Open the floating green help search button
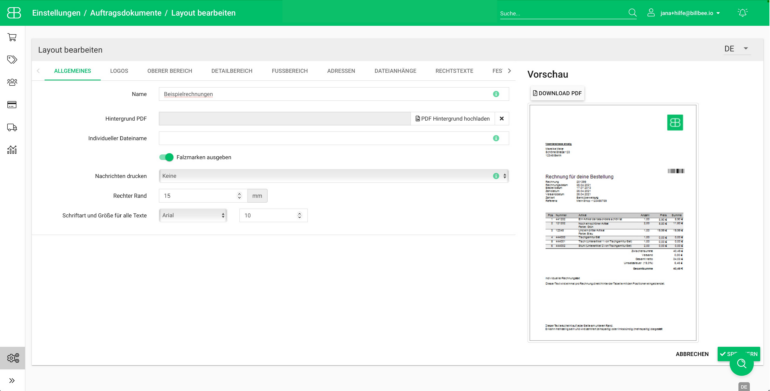 tap(742, 364)
